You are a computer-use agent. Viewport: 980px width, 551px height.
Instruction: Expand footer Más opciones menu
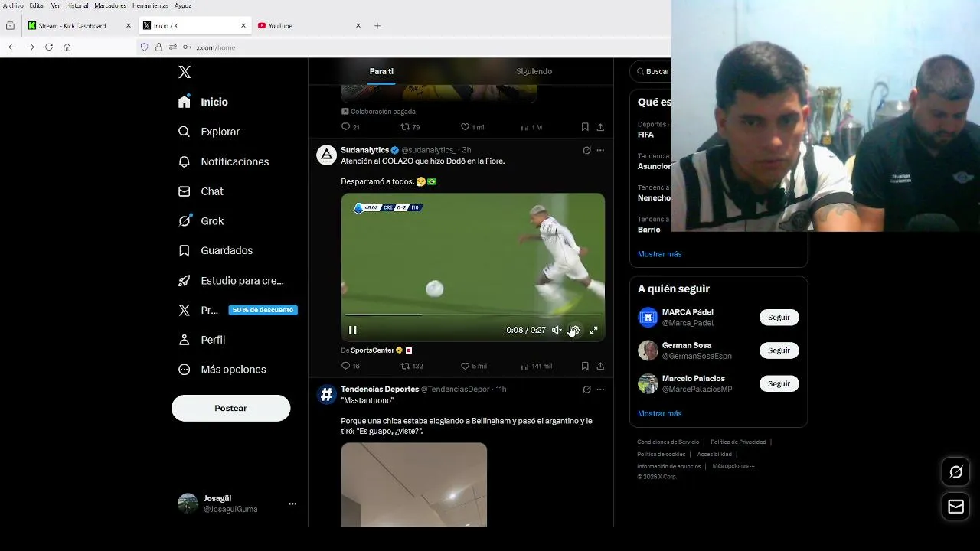pyautogui.click(x=733, y=466)
